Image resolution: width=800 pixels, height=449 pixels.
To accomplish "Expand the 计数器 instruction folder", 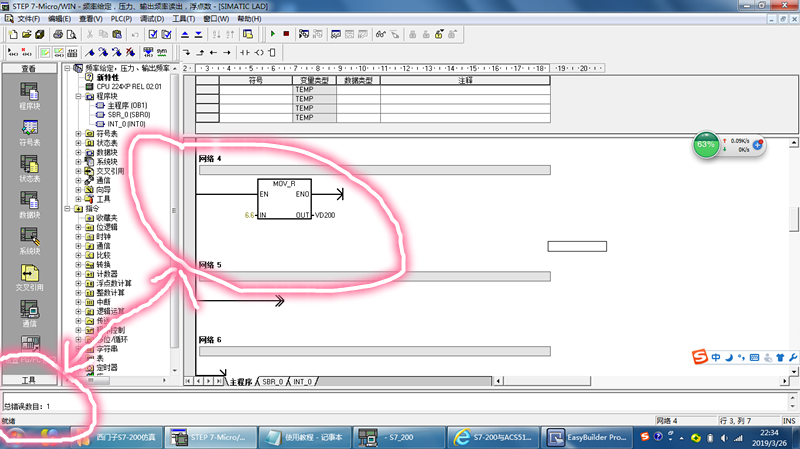I will [x=79, y=273].
